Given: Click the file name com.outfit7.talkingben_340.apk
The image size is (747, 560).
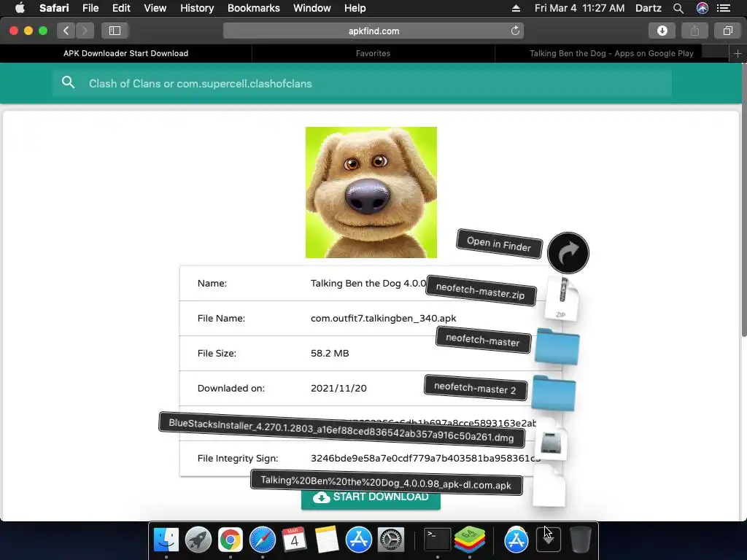Looking at the screenshot, I should coord(384,318).
